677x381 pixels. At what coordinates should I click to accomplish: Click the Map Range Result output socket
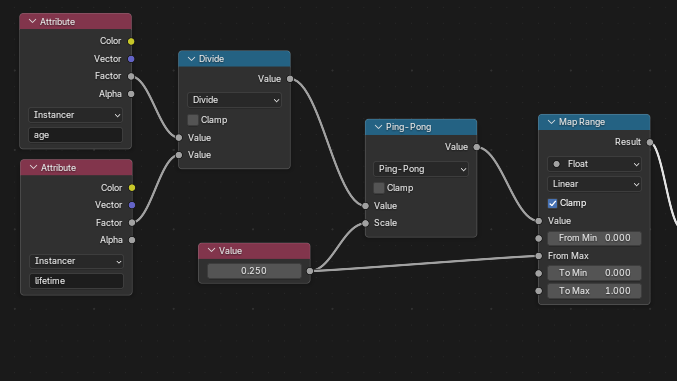[650, 142]
